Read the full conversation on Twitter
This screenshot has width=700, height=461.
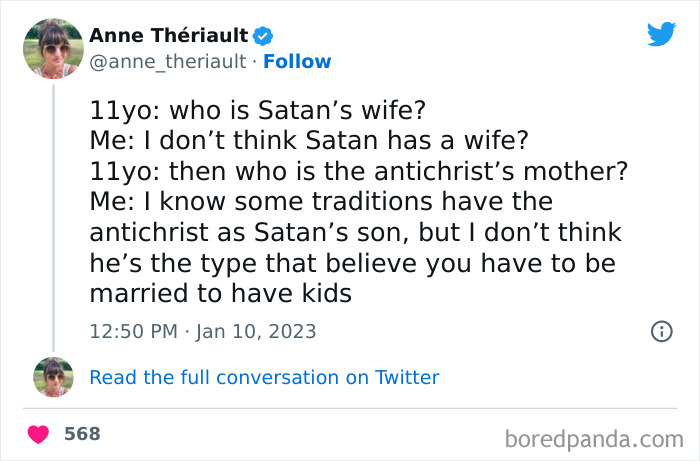(x=264, y=377)
